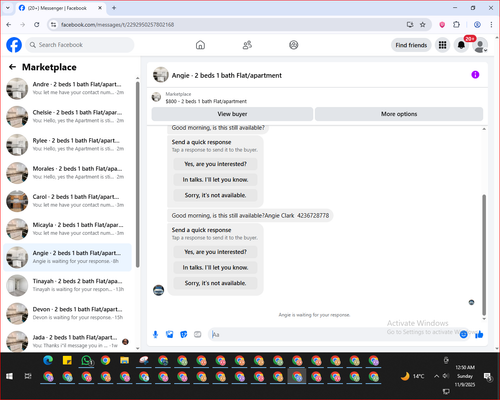
Task: Open File Explorer from taskbar
Action: pos(125,360)
